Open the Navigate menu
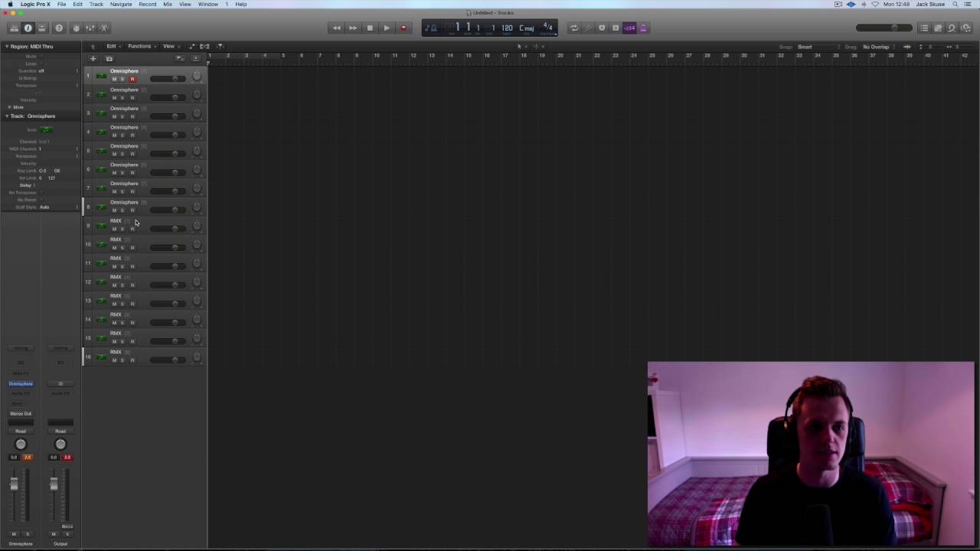 pyautogui.click(x=121, y=5)
